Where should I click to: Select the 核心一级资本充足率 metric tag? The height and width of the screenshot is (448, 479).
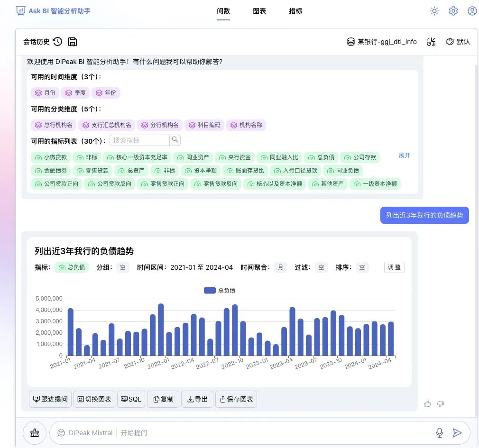click(x=137, y=157)
